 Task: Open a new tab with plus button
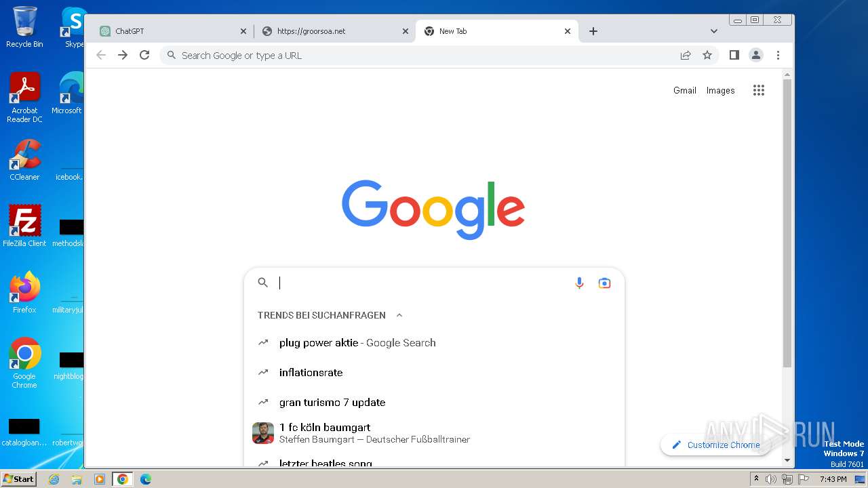pyautogui.click(x=593, y=31)
